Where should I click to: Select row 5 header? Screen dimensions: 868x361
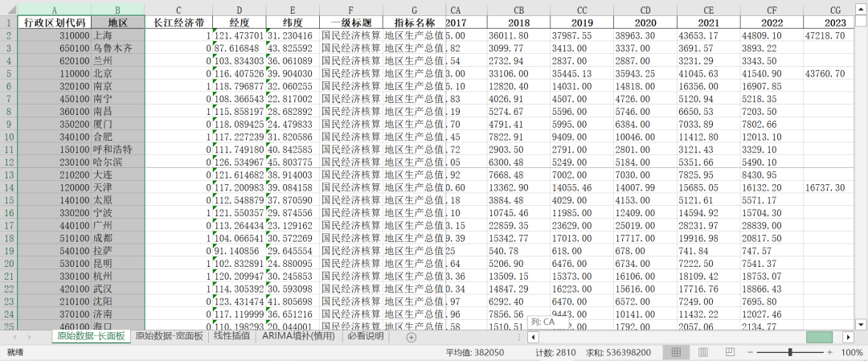[9, 73]
